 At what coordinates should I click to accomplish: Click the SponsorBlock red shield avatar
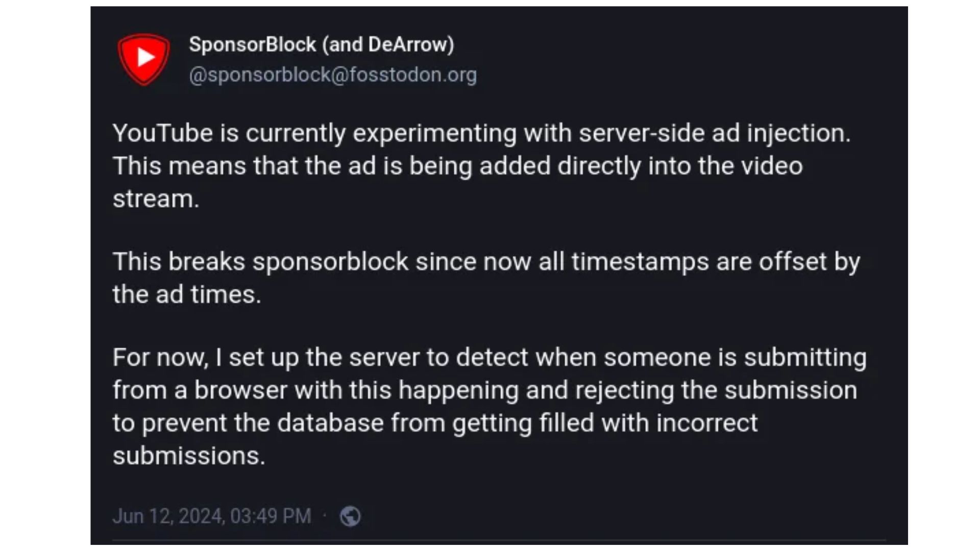(x=143, y=58)
